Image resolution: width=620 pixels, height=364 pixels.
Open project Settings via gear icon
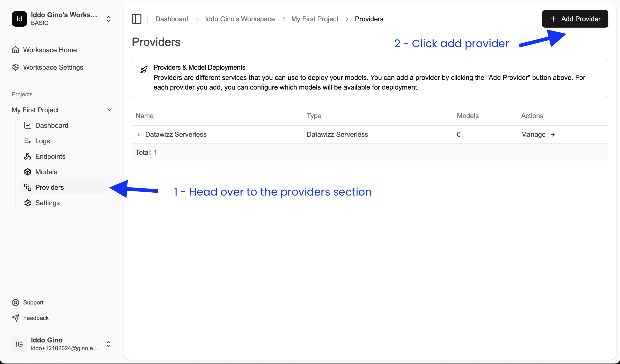tap(28, 203)
